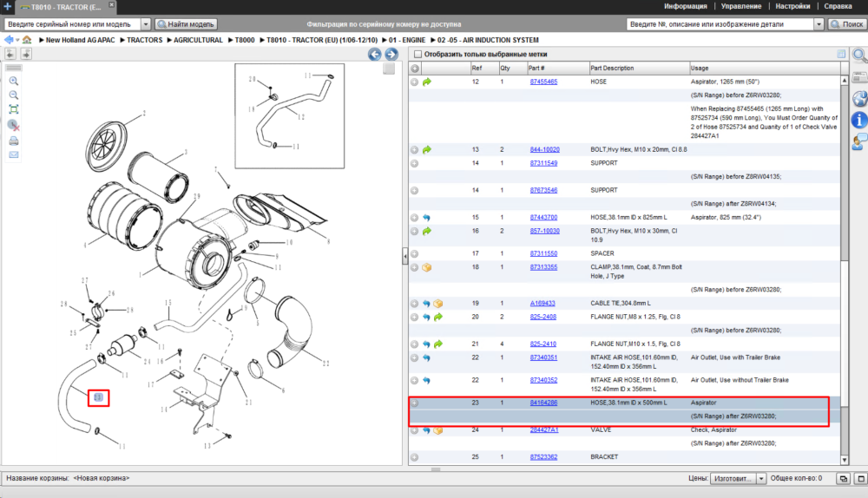Image resolution: width=868 pixels, height=498 pixels.
Task: Click the zoom in magnifier on the diagram toolbar
Action: (14, 81)
